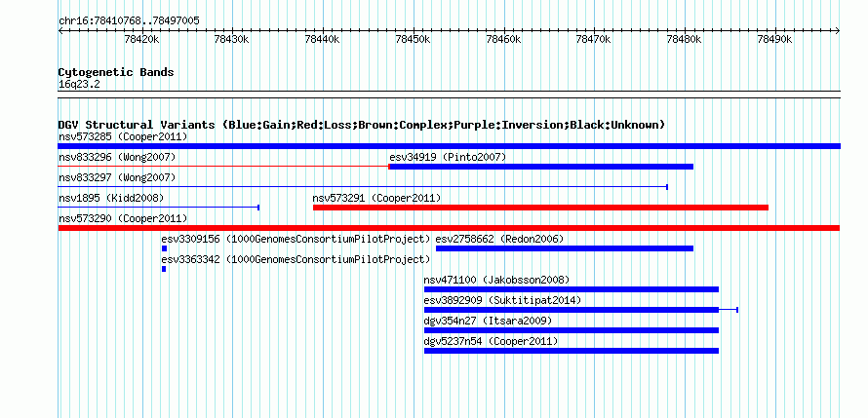Viewport: 868px width, 418px height.
Task: Select the dgv5237n54 blue gain bar
Action: (572, 351)
